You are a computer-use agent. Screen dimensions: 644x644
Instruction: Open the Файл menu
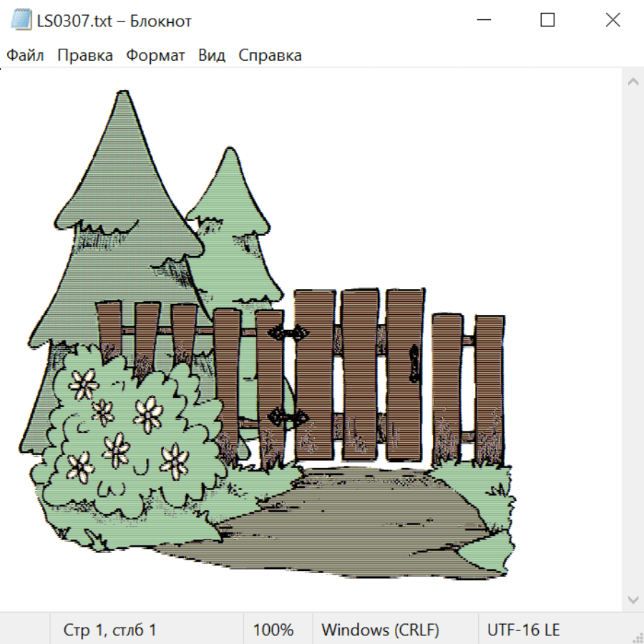click(x=25, y=56)
